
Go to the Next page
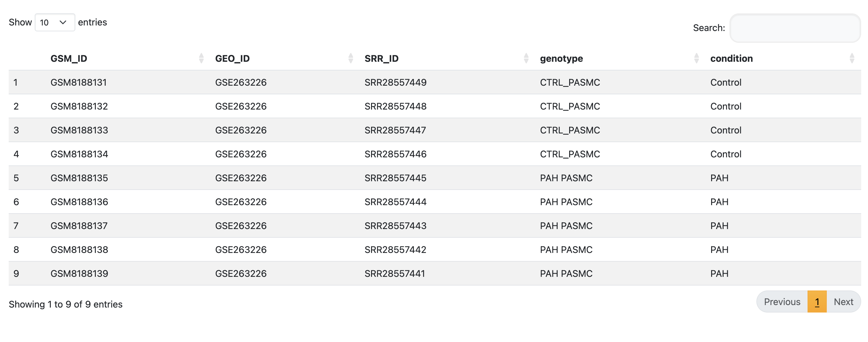843,302
